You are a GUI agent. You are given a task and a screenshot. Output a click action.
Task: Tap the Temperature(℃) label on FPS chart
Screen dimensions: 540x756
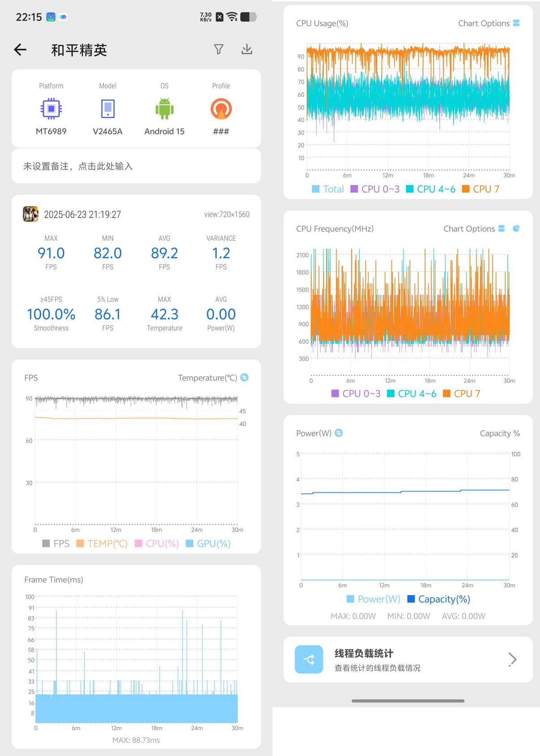(x=207, y=378)
